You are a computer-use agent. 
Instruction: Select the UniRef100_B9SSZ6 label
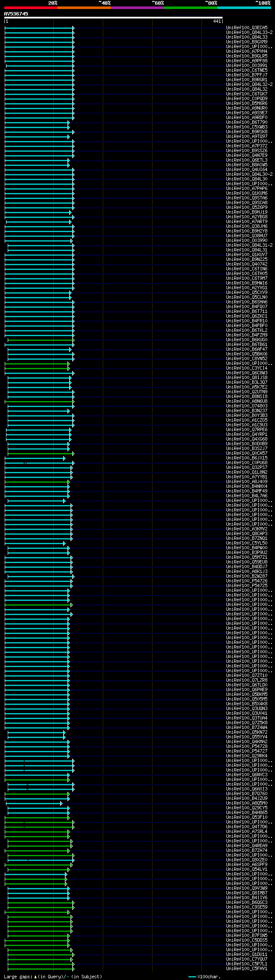pyautogui.click(x=247, y=150)
